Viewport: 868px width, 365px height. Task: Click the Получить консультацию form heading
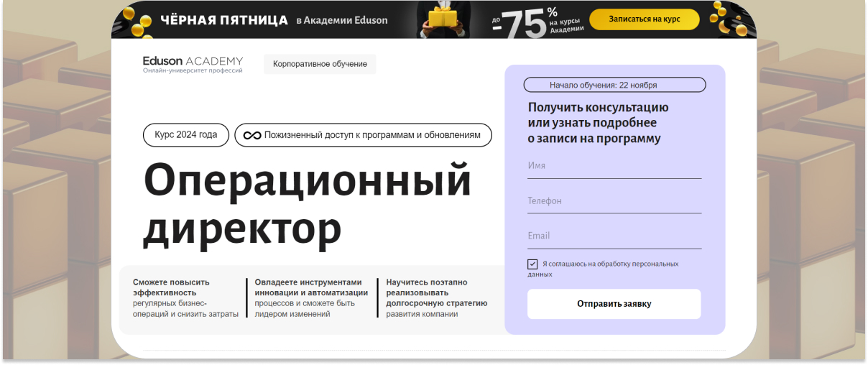599,123
